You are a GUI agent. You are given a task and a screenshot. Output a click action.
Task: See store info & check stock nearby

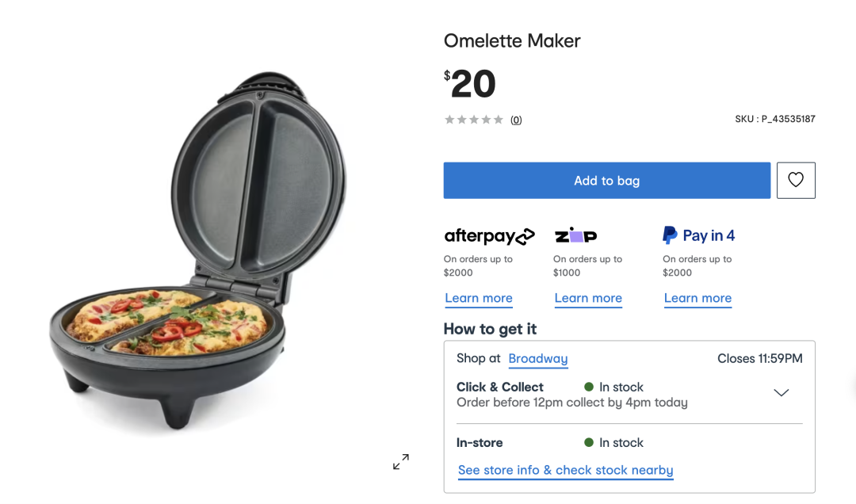[x=565, y=470]
